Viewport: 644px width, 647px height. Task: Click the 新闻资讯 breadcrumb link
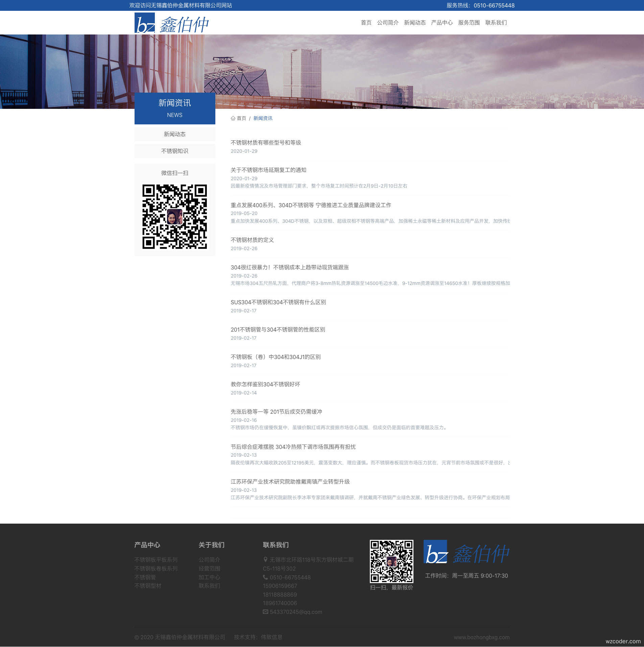(263, 118)
